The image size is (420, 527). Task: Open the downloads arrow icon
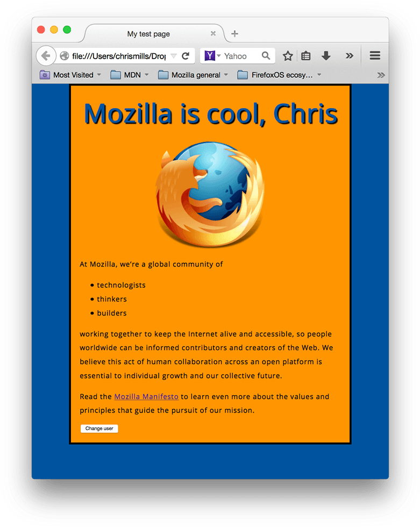click(x=326, y=56)
